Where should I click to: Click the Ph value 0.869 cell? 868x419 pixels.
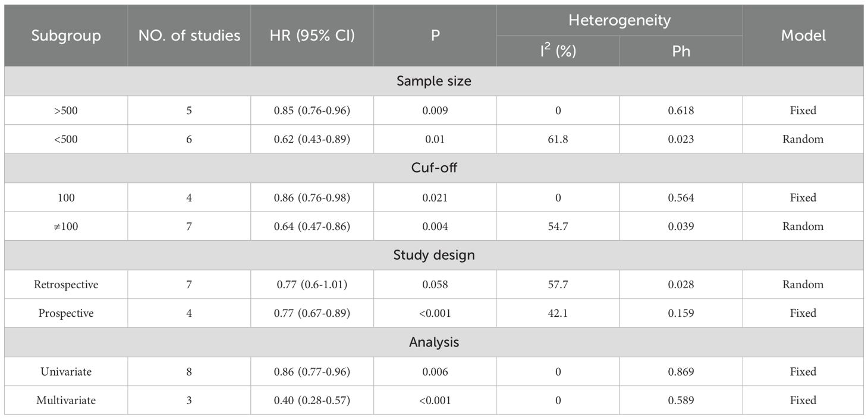[681, 371]
